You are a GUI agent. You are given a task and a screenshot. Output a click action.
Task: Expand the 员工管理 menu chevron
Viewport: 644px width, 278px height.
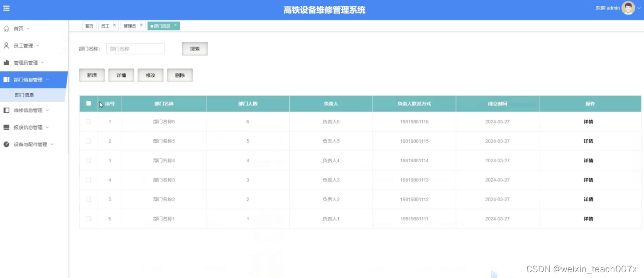pos(38,46)
